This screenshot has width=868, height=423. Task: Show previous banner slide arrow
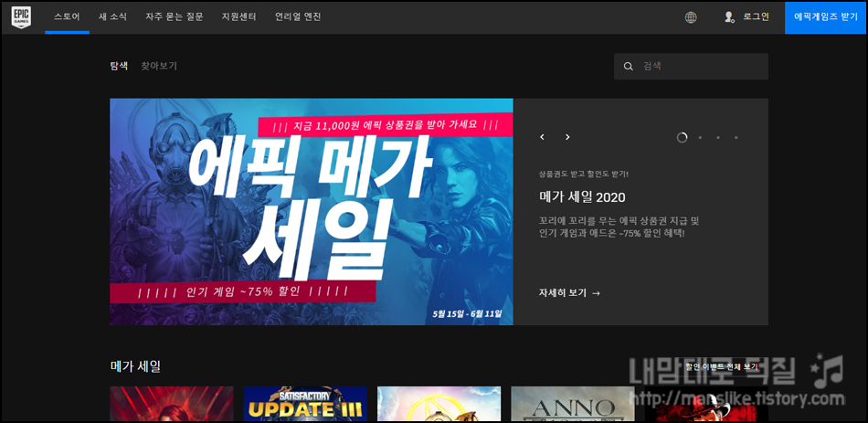coord(542,137)
